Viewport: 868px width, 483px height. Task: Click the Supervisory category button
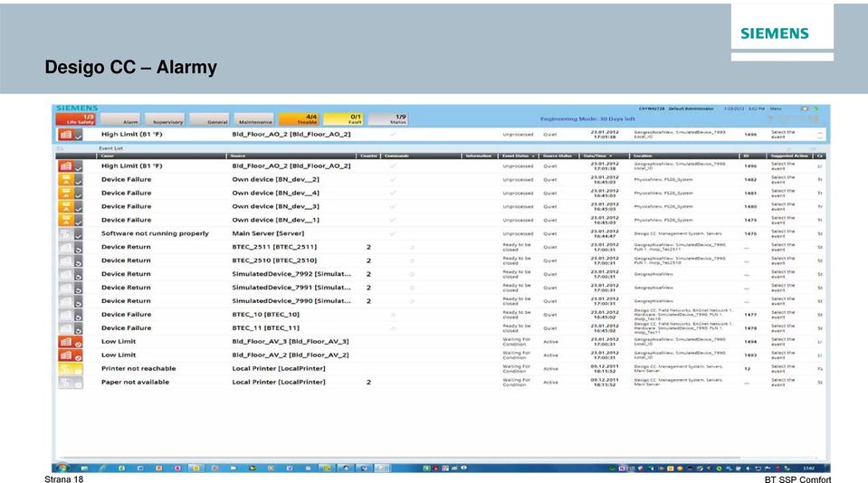click(165, 119)
